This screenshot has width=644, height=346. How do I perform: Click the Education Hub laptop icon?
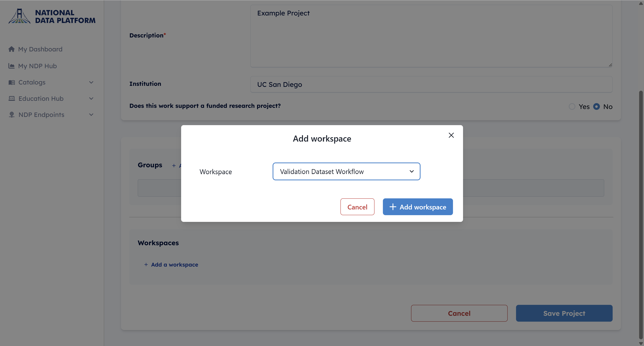[12, 98]
